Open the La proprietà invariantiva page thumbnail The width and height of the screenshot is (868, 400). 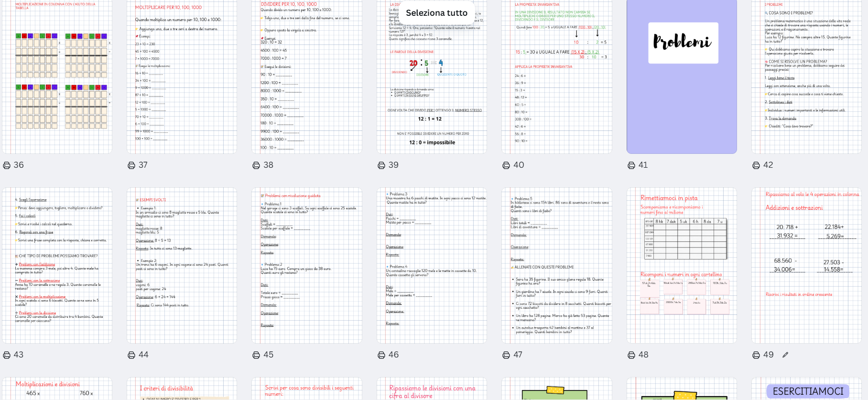(x=557, y=76)
